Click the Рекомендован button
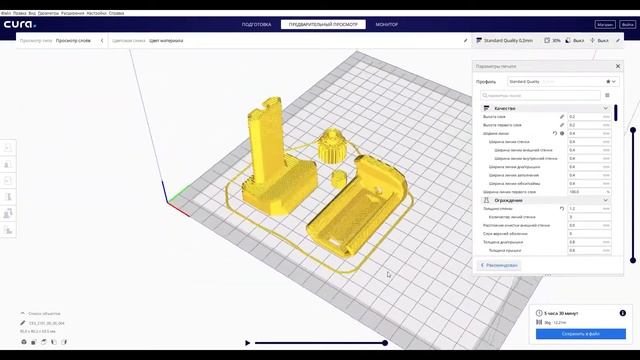Image resolution: width=640 pixels, height=360 pixels. click(499, 265)
